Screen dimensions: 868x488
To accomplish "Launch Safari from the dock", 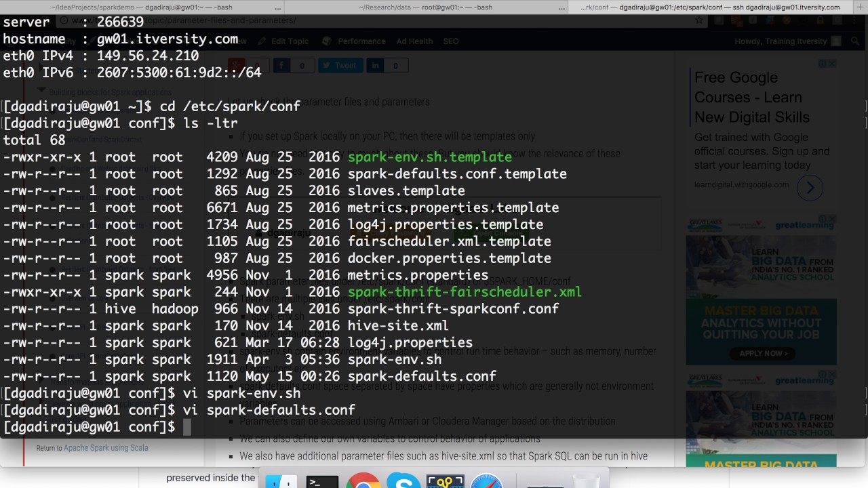I will click(x=487, y=480).
